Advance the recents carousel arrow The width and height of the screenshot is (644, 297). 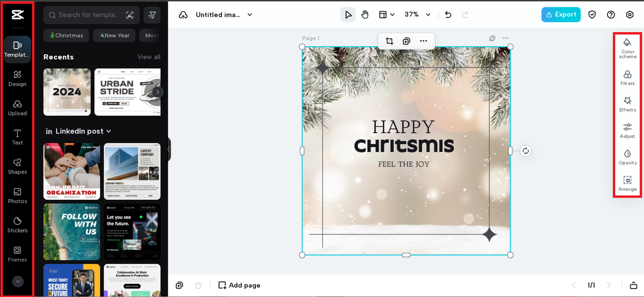[158, 92]
